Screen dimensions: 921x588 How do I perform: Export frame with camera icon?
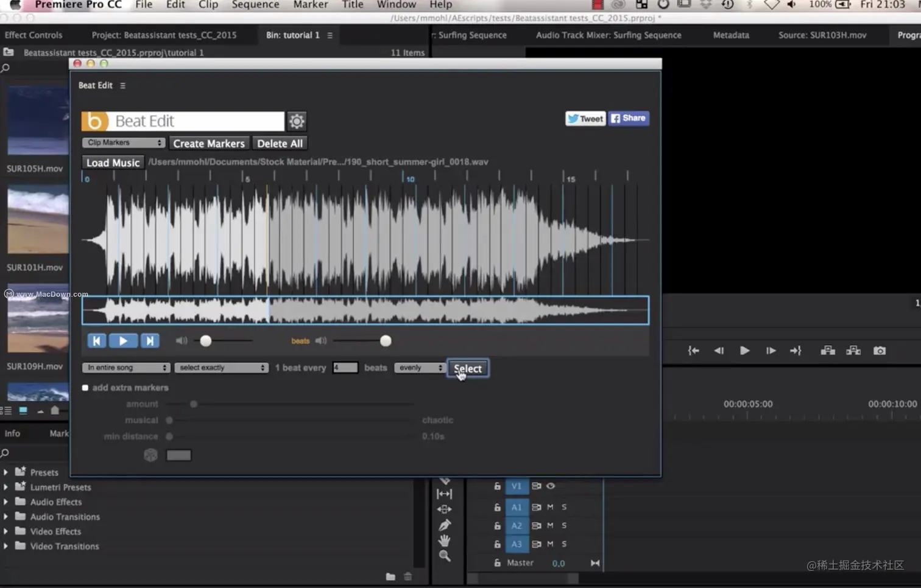[x=880, y=351]
